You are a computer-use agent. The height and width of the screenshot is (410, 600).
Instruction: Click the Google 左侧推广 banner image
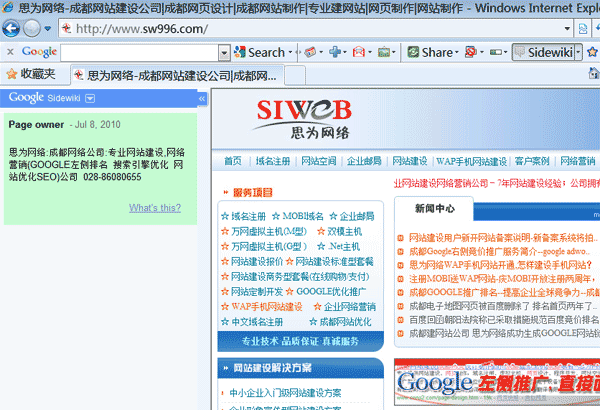496,383
